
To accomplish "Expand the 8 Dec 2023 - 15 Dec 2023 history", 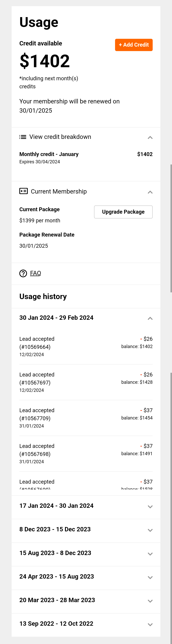I will (150, 530).
